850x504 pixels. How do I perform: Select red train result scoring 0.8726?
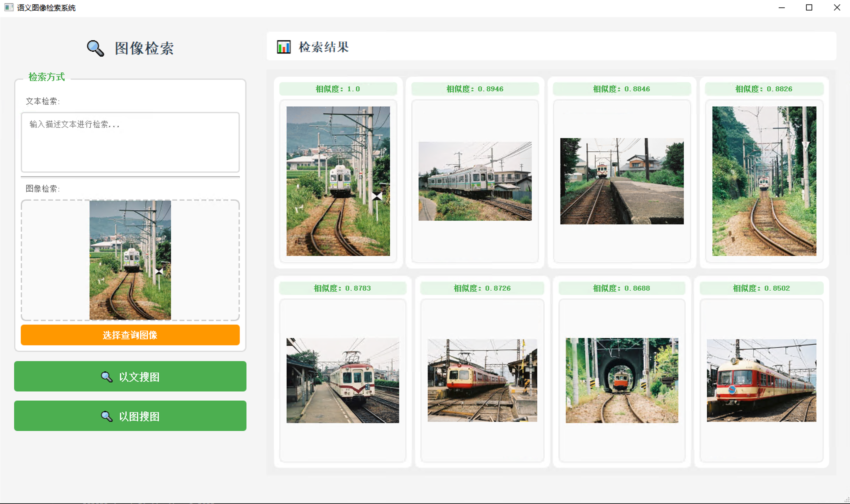coord(482,380)
